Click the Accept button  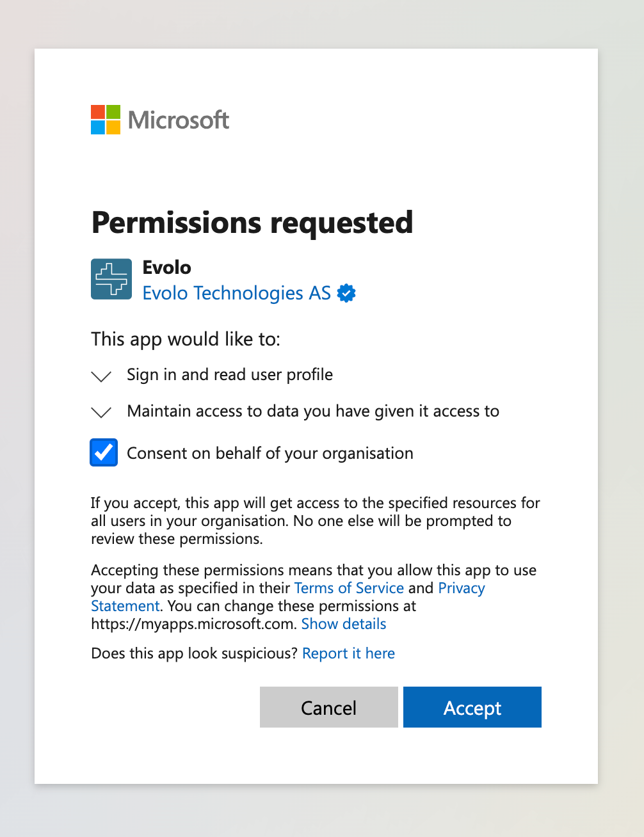click(472, 707)
